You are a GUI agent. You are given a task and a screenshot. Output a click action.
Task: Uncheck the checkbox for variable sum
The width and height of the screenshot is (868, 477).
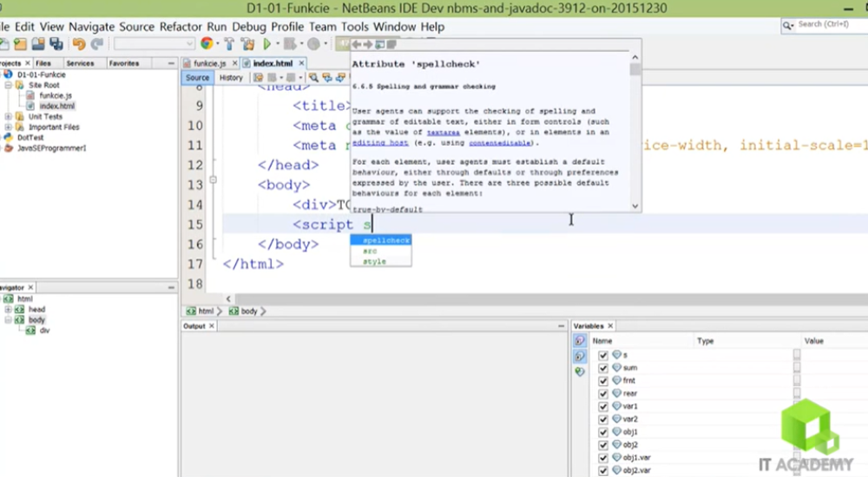[603, 368]
